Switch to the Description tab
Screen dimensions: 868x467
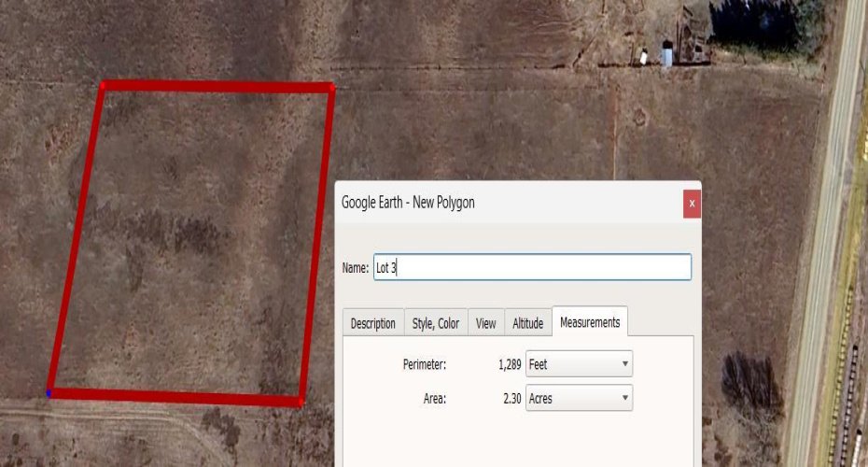point(372,323)
